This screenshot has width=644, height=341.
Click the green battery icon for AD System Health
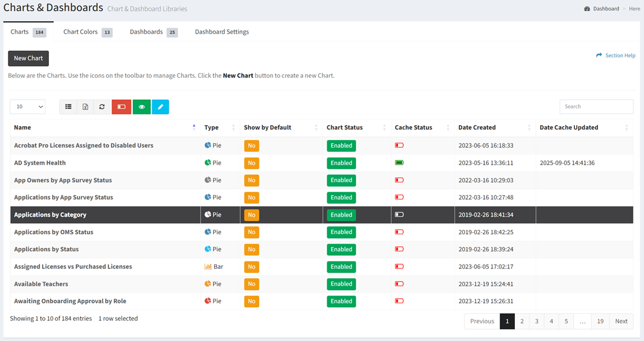(399, 163)
